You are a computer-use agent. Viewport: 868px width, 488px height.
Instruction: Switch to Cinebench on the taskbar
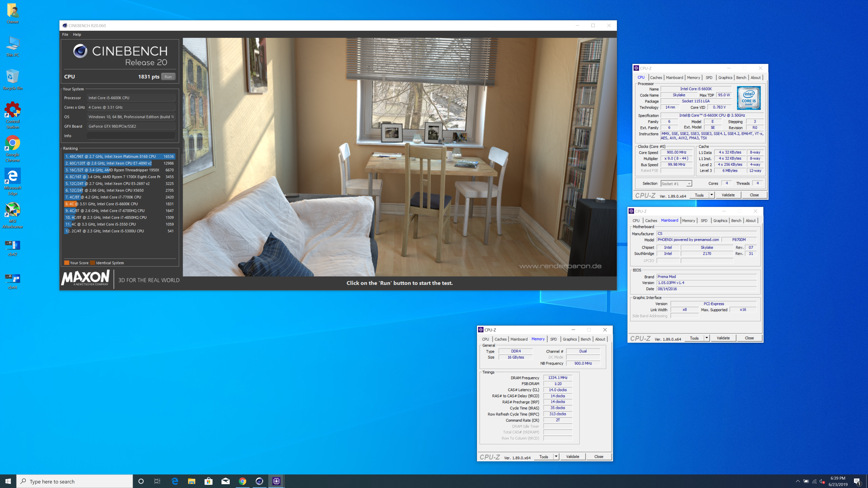[x=259, y=481]
